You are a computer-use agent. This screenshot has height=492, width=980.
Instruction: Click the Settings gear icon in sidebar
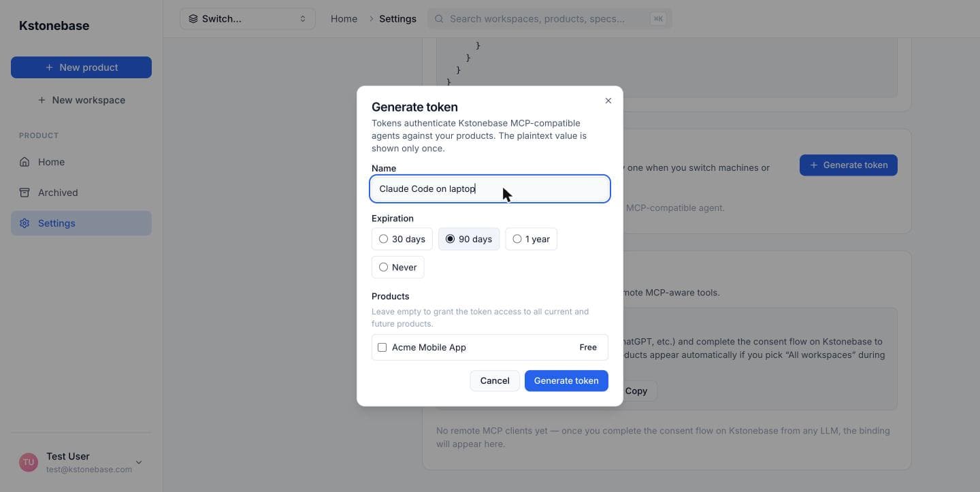coord(24,223)
